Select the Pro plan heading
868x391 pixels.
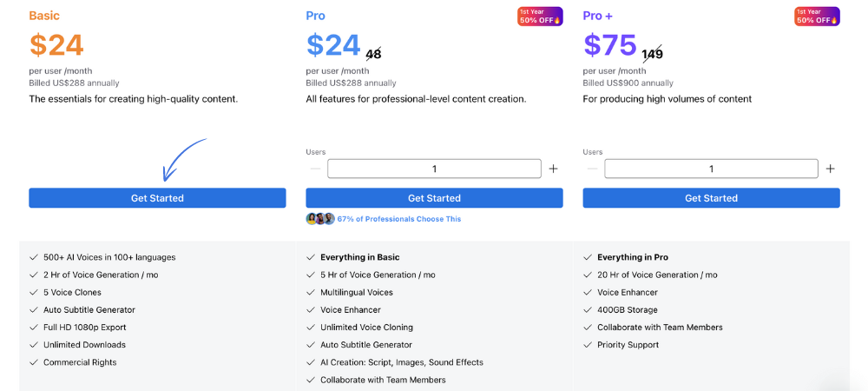316,16
